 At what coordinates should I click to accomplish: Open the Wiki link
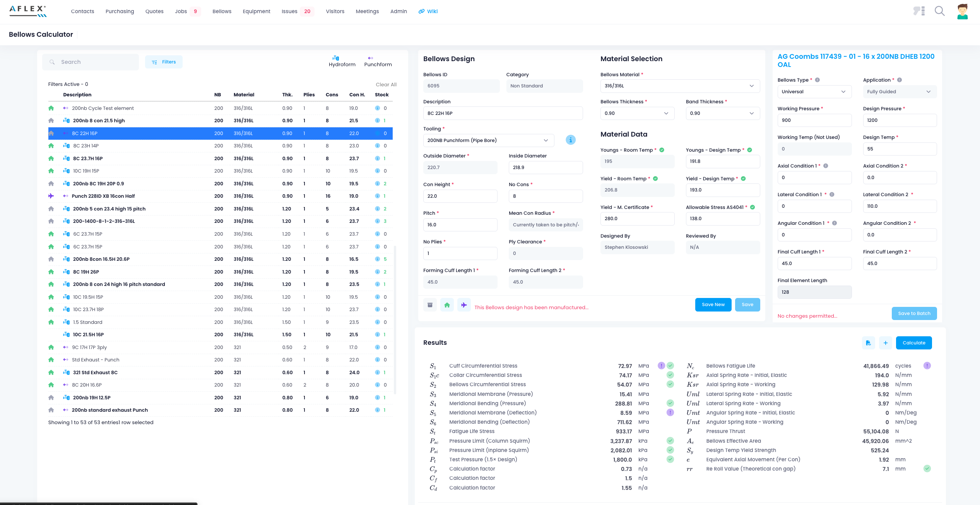pos(428,12)
